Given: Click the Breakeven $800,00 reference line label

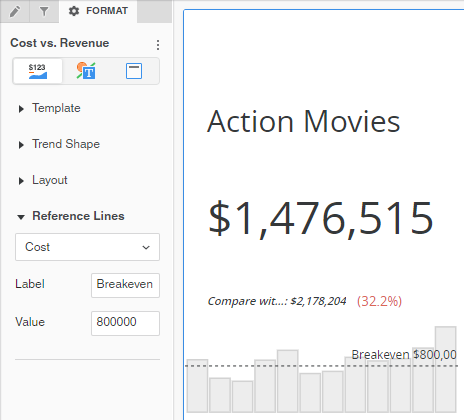Looking at the screenshot, I should click(404, 355).
